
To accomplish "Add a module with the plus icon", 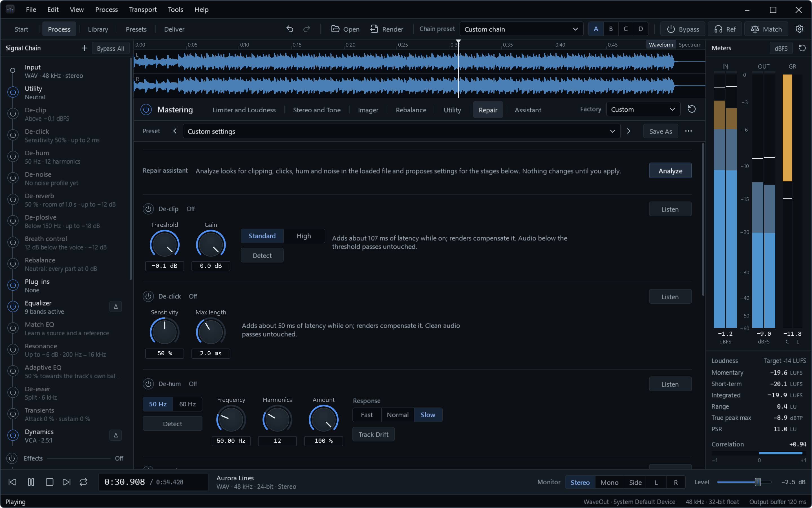I will tap(84, 48).
